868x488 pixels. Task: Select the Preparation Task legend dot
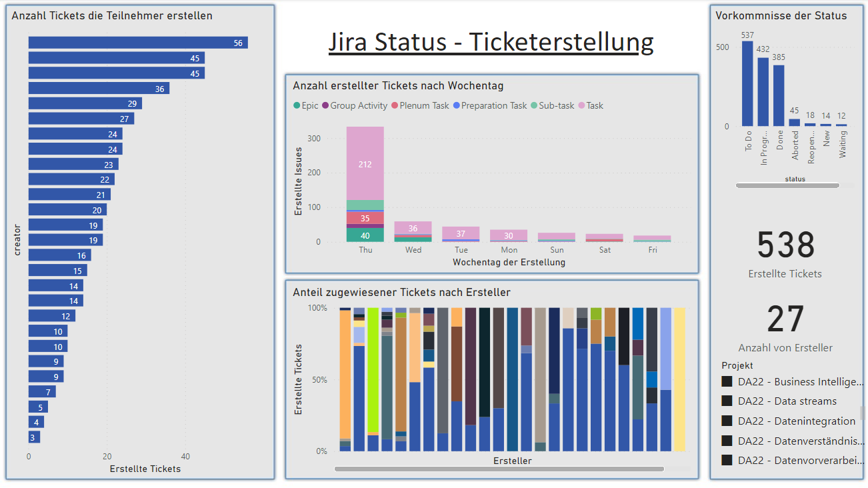click(x=456, y=106)
